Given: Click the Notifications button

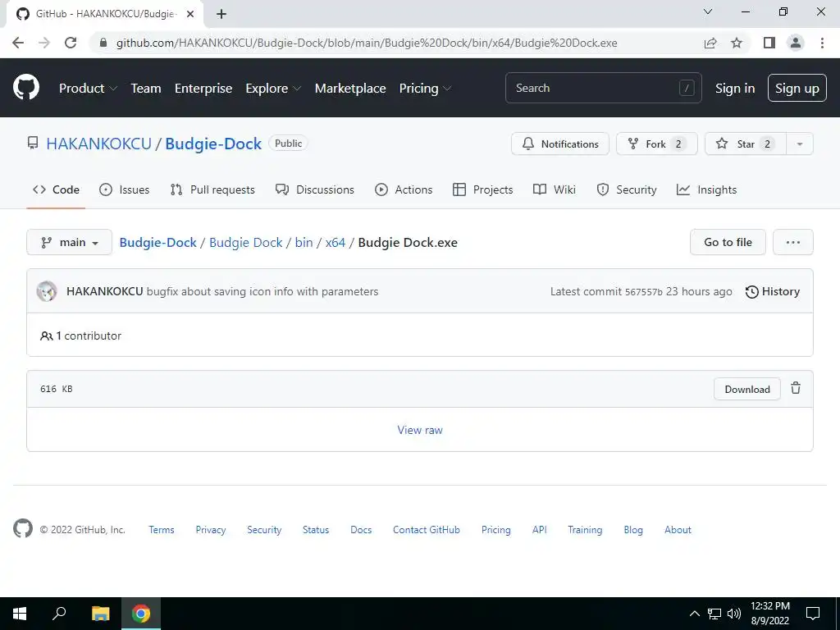Looking at the screenshot, I should coord(559,144).
